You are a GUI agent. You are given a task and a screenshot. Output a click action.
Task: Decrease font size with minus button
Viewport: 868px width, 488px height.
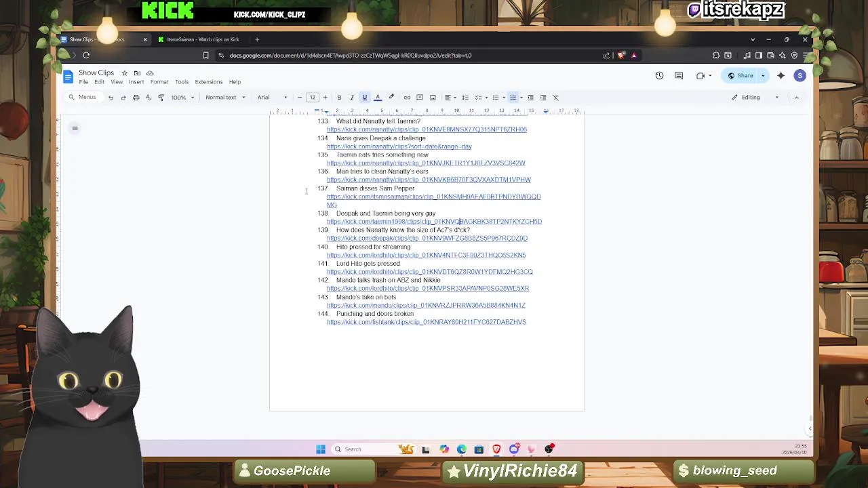coord(300,98)
